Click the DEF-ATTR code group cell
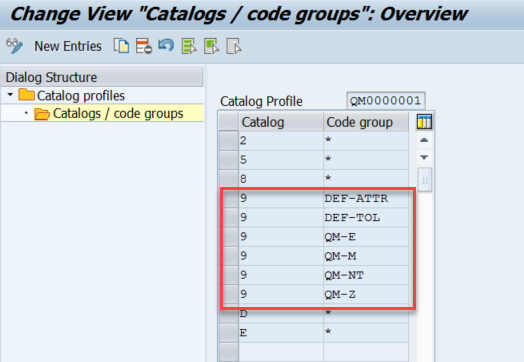This screenshot has width=524, height=362. pyautogui.click(x=366, y=198)
